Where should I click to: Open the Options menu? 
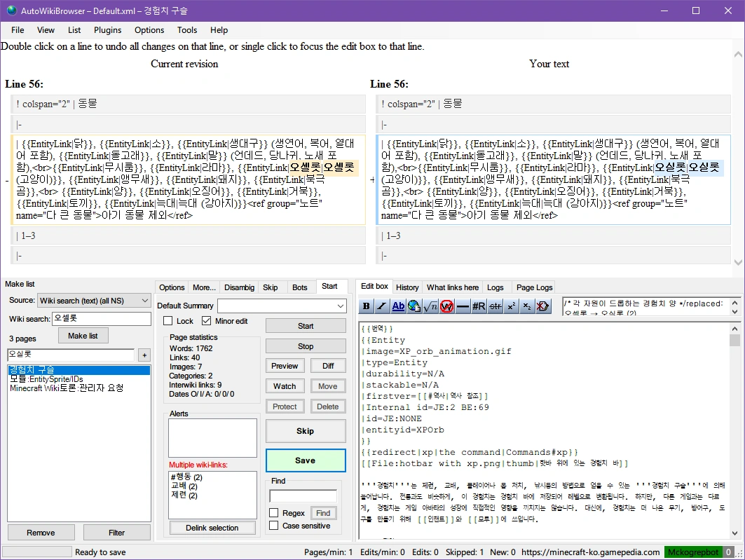[149, 30]
